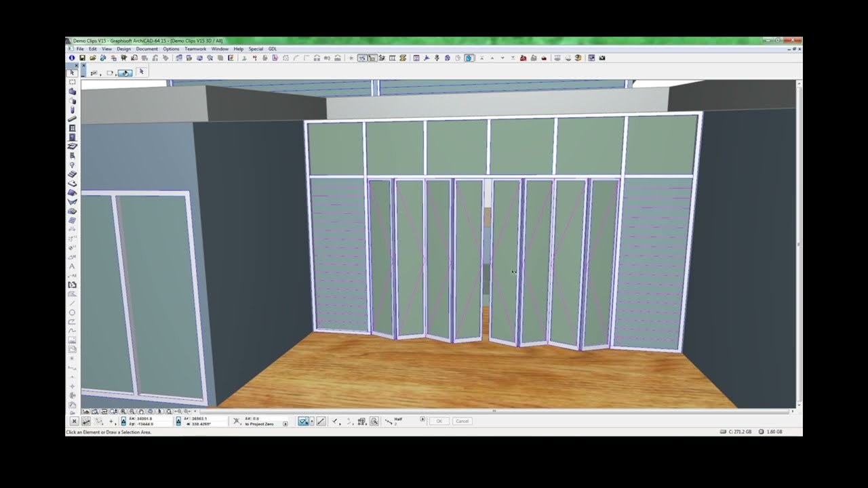
Task: Open the Design menu
Action: click(x=123, y=49)
